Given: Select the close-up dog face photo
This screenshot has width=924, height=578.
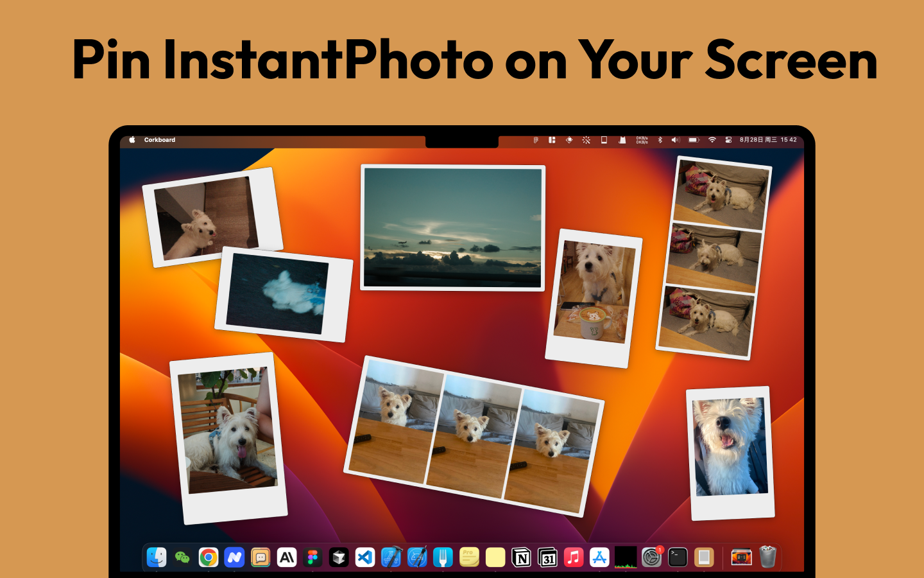Looking at the screenshot, I should click(730, 453).
